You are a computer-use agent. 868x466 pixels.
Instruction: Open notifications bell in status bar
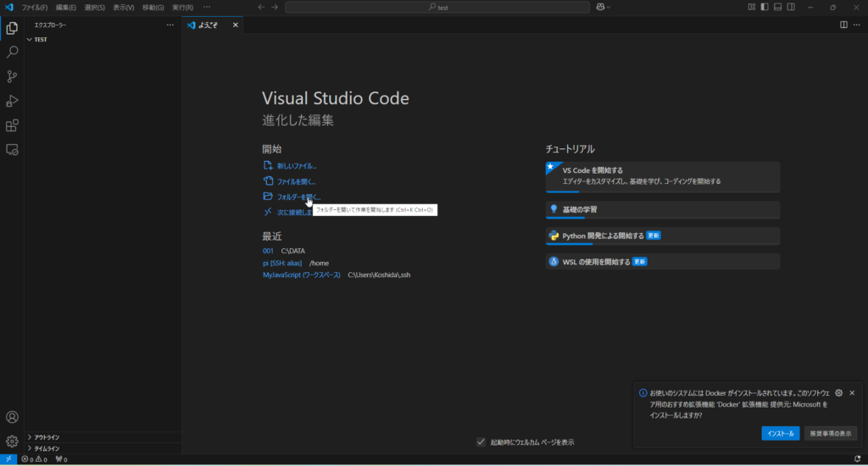tap(857, 459)
